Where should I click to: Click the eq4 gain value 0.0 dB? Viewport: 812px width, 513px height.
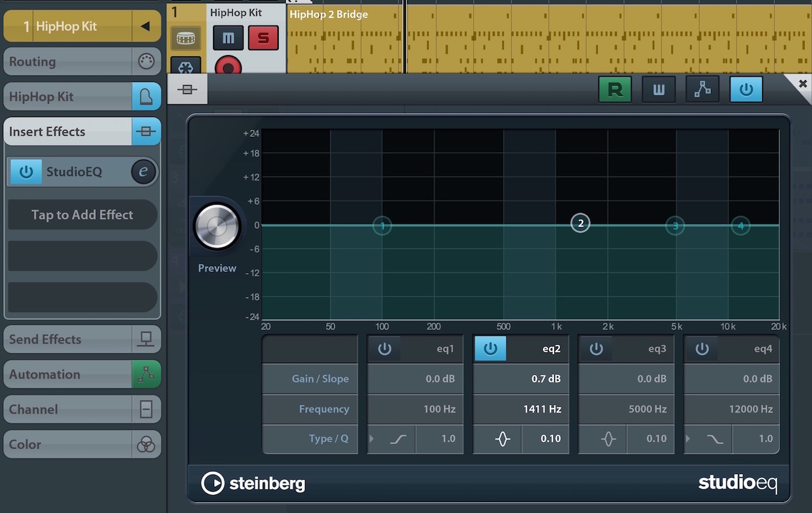coord(732,379)
